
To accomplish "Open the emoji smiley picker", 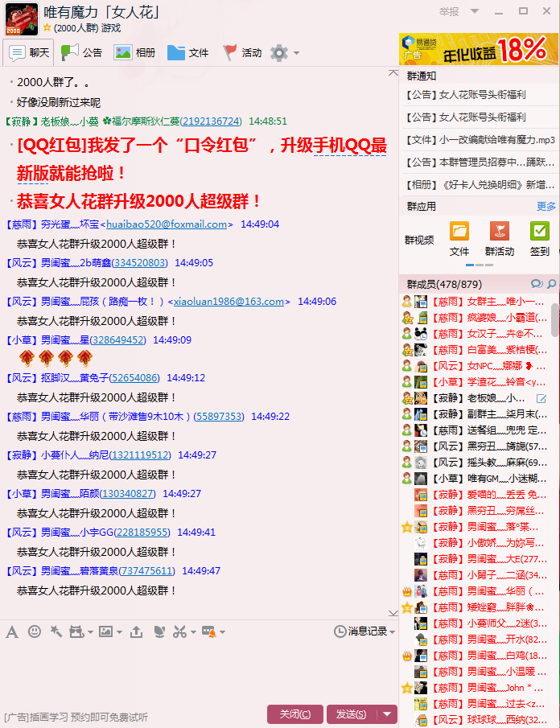I will pos(35,632).
